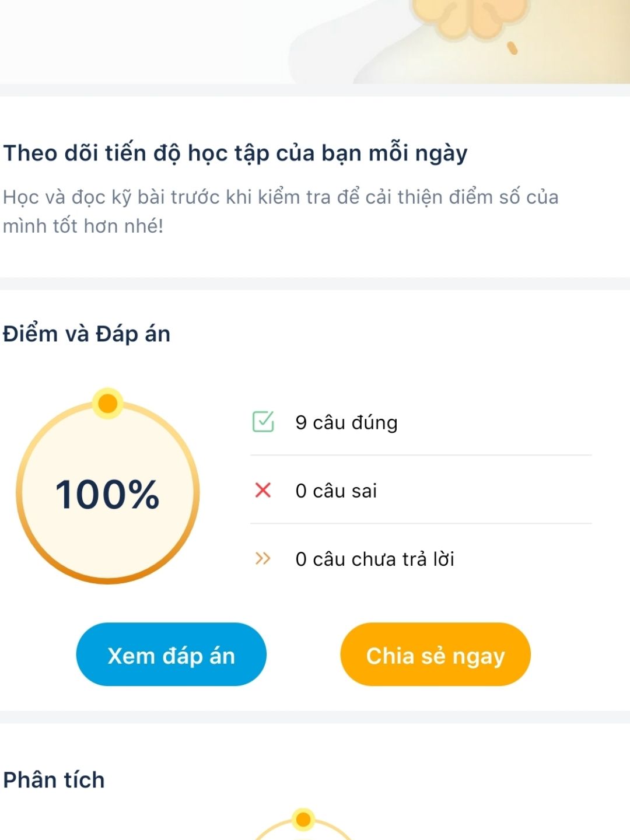Tap the red X wrong answers icon

pos(263,490)
